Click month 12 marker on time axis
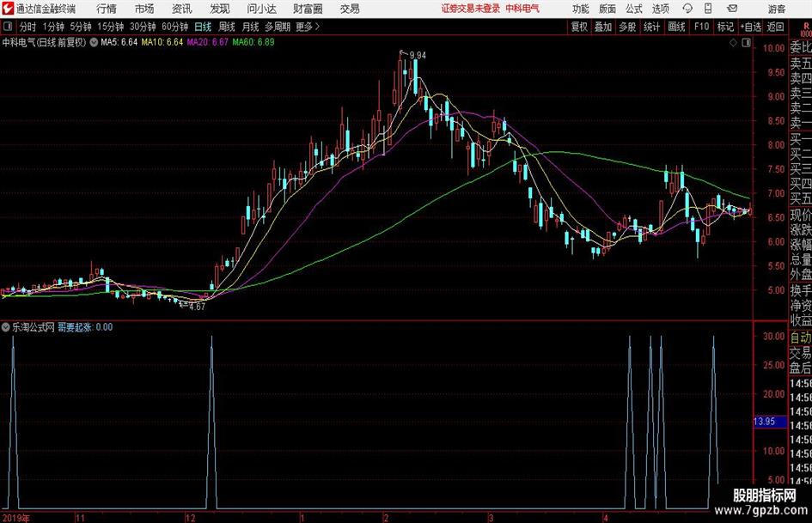812x523 pixels. 190,519
